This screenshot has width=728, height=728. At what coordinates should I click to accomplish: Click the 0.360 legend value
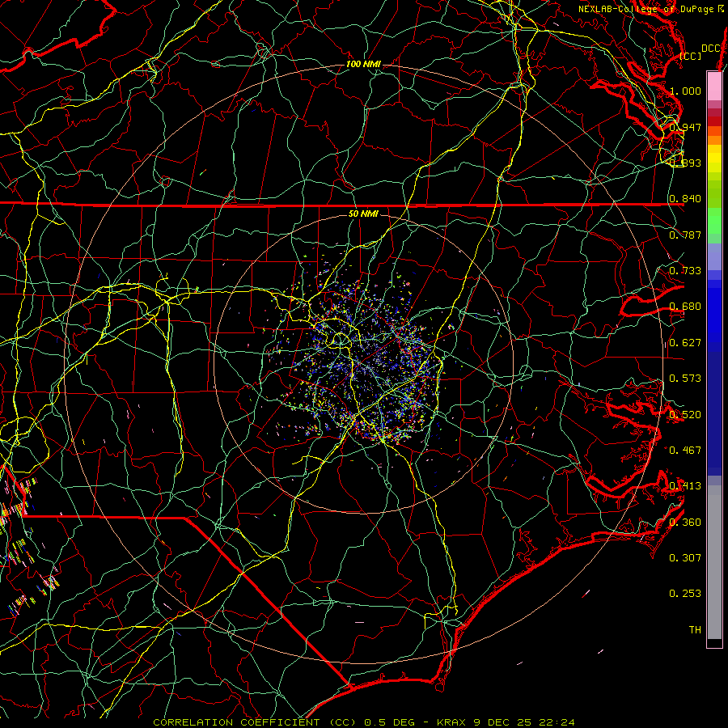pyautogui.click(x=685, y=523)
